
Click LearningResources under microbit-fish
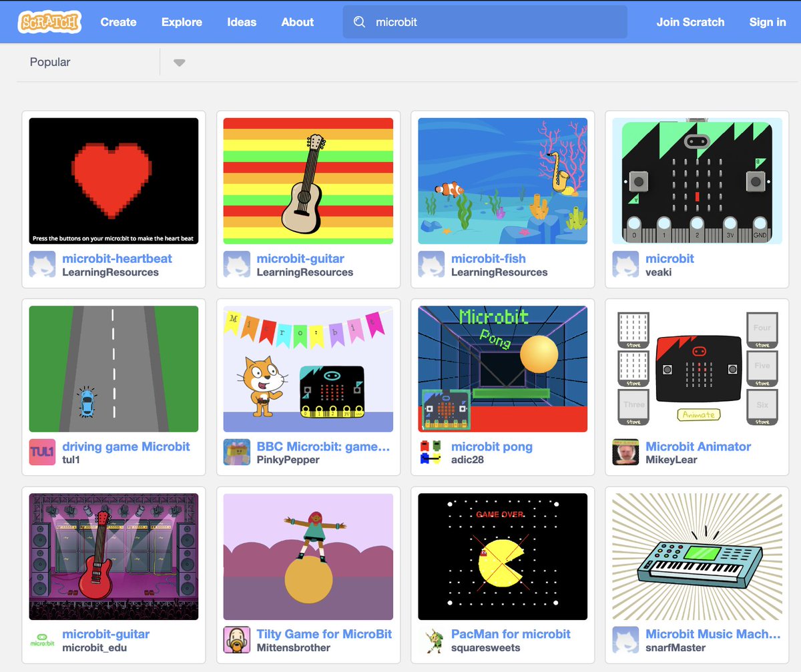(x=499, y=272)
